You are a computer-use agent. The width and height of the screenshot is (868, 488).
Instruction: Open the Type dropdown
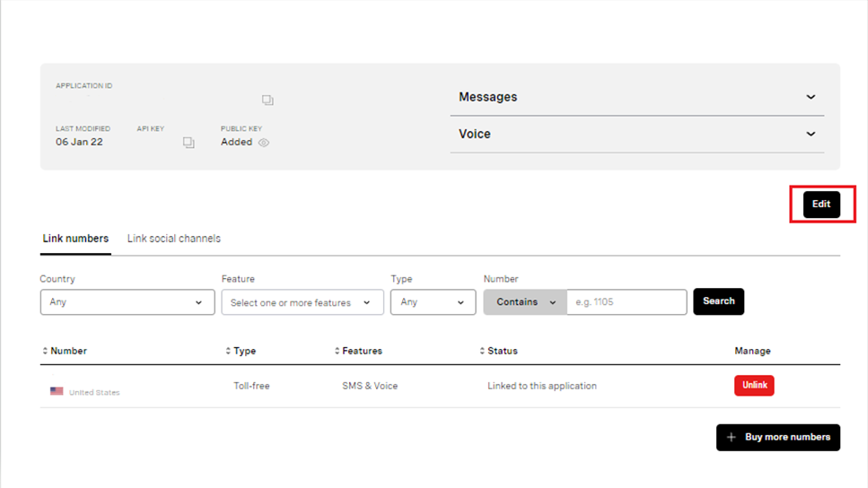[x=433, y=302]
